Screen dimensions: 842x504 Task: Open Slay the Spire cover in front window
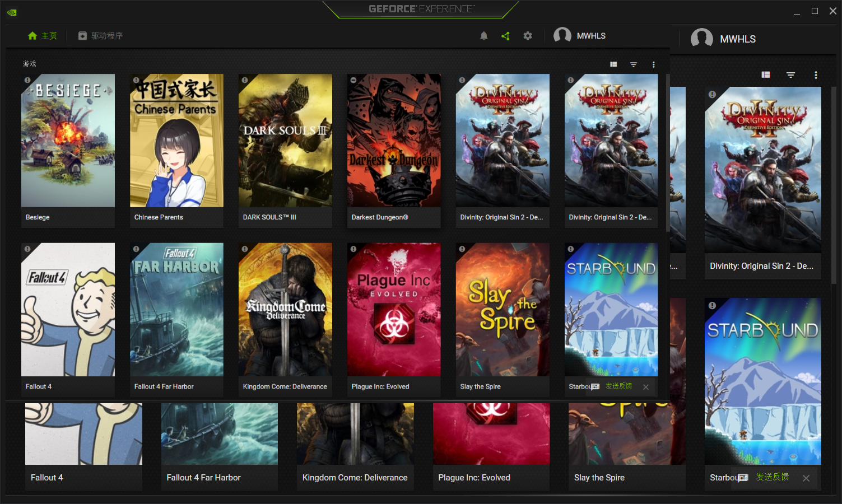[x=503, y=310]
